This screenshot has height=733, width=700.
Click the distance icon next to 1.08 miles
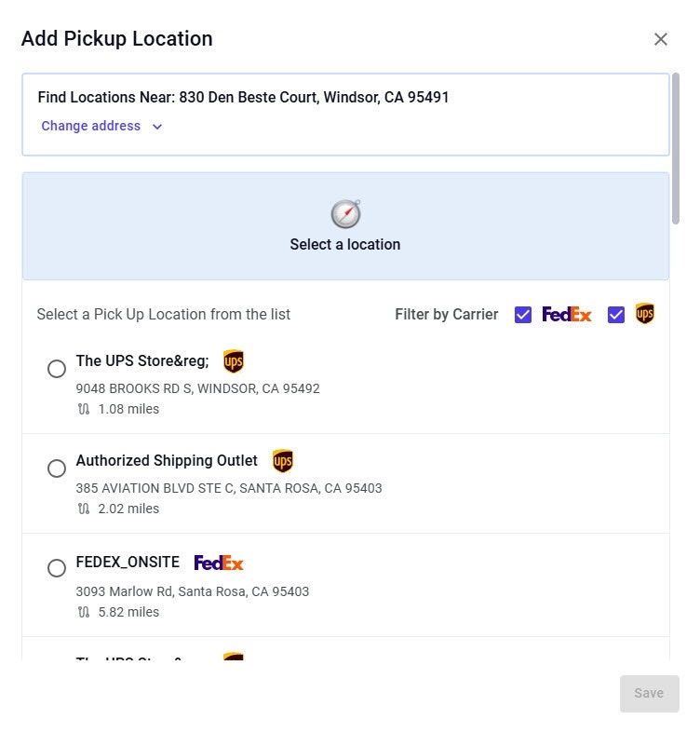pos(84,409)
